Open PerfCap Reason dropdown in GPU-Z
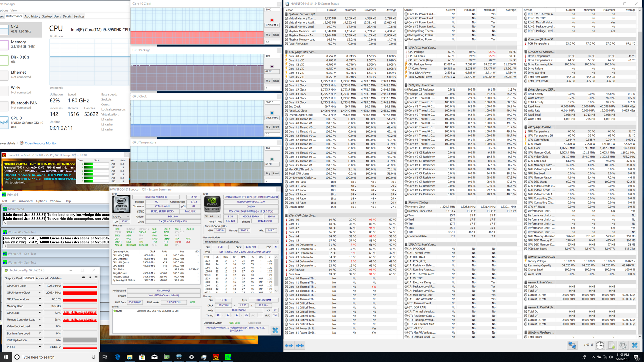Screen dimensions: 644x362 coord(40,340)
